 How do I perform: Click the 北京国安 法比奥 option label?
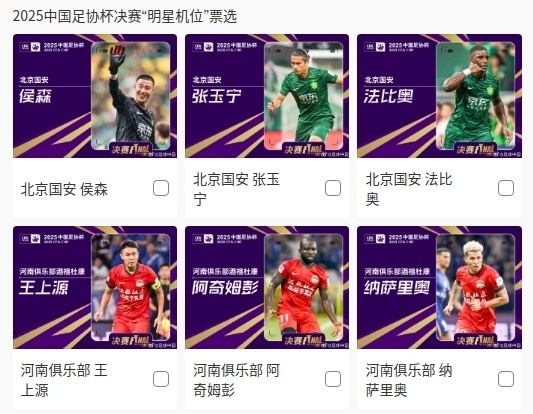tap(409, 189)
